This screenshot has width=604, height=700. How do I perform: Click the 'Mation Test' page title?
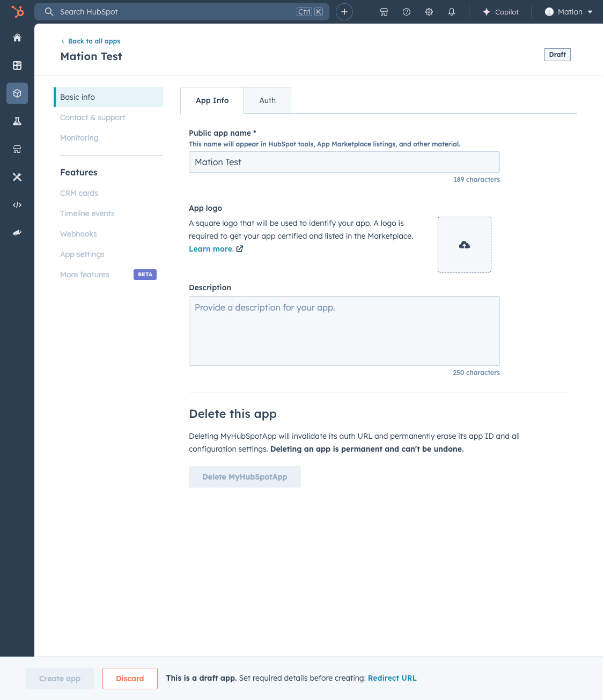pos(91,56)
